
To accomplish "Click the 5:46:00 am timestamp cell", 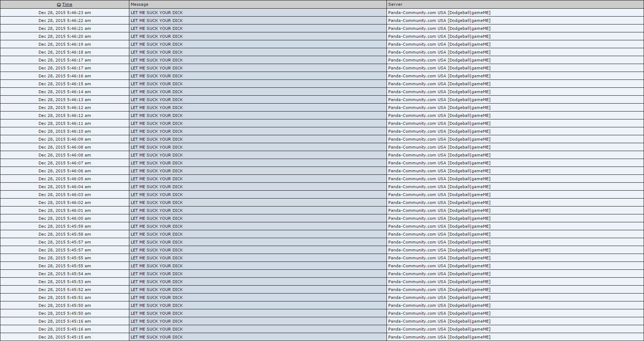I will (x=65, y=218).
